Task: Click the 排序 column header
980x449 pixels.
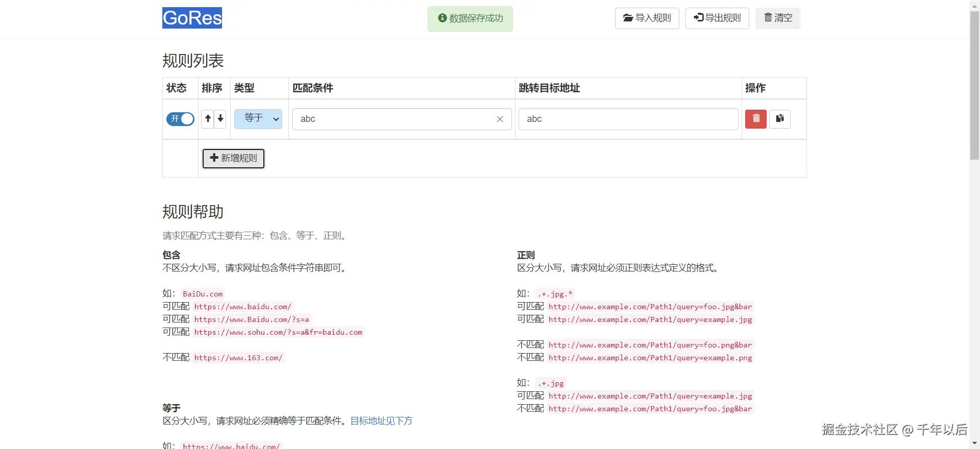Action: (x=212, y=88)
